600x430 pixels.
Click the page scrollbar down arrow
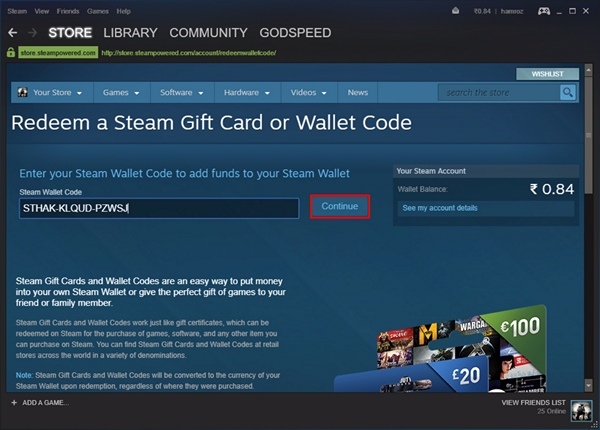(589, 385)
